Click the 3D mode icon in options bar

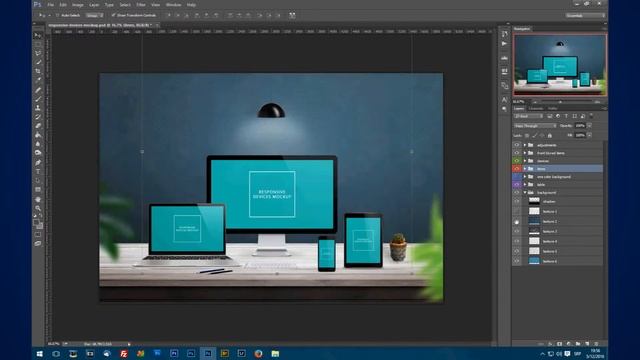(292, 15)
